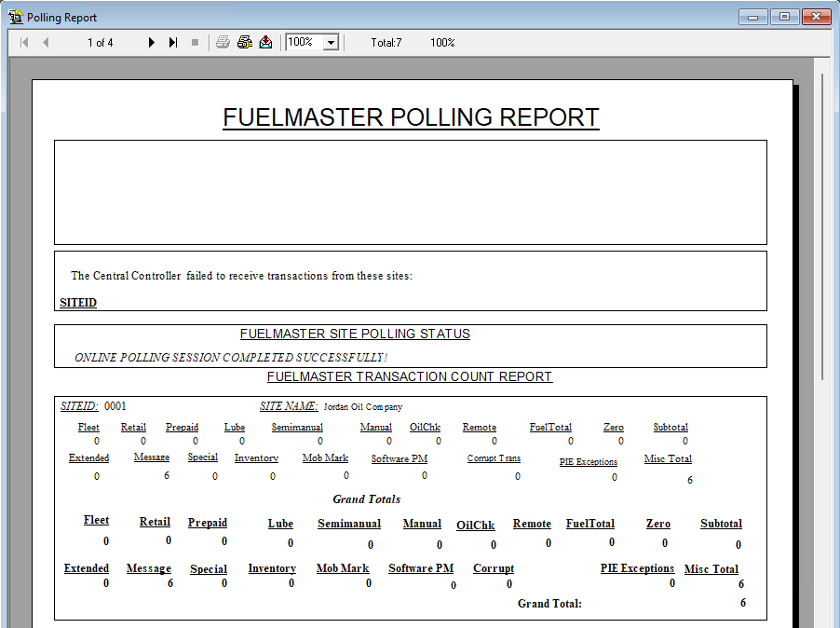Click the bold 'Misc Total' grand totals header
This screenshot has width=840, height=628.
click(711, 569)
